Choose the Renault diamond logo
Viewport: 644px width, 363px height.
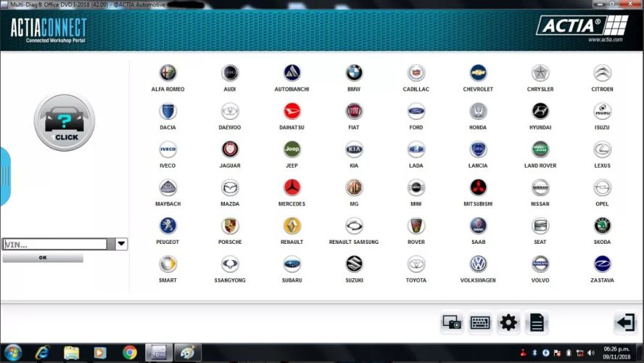click(x=292, y=226)
